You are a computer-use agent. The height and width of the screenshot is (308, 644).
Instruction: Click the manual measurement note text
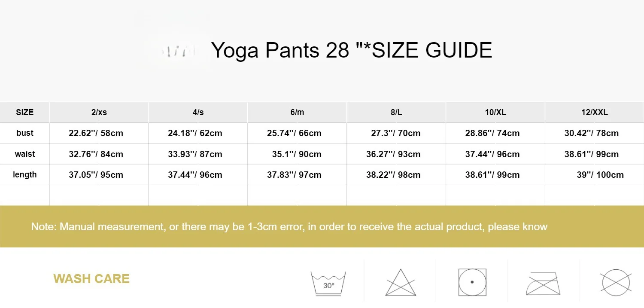[289, 226]
